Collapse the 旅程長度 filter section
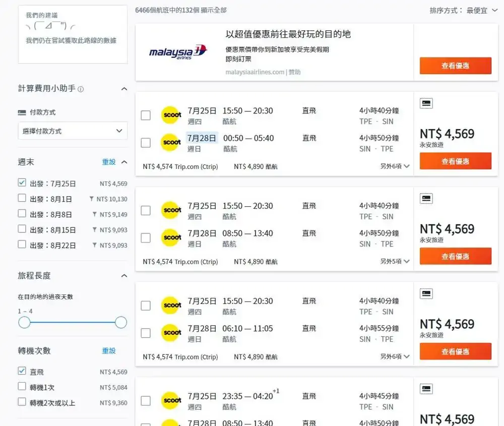This screenshot has width=504, height=426. click(x=124, y=276)
